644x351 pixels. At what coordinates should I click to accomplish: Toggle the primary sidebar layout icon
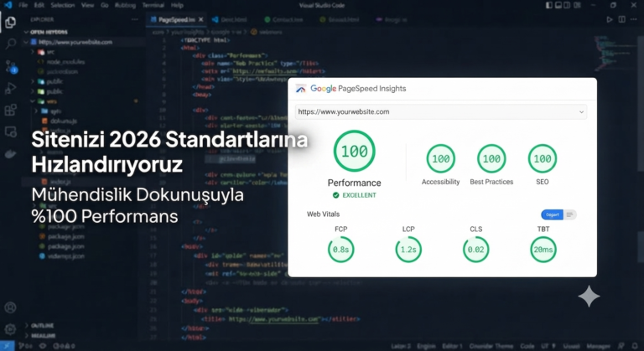[x=549, y=5]
